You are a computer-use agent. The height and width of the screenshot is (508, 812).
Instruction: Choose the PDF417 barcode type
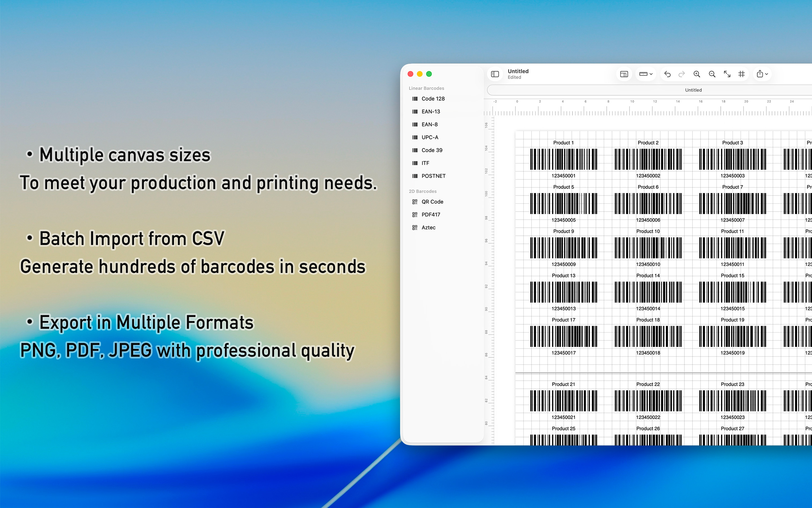click(x=443, y=215)
